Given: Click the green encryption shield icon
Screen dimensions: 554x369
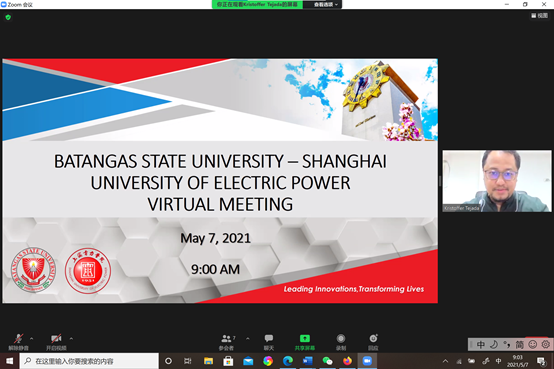Looking at the screenshot, I should coord(8,17).
